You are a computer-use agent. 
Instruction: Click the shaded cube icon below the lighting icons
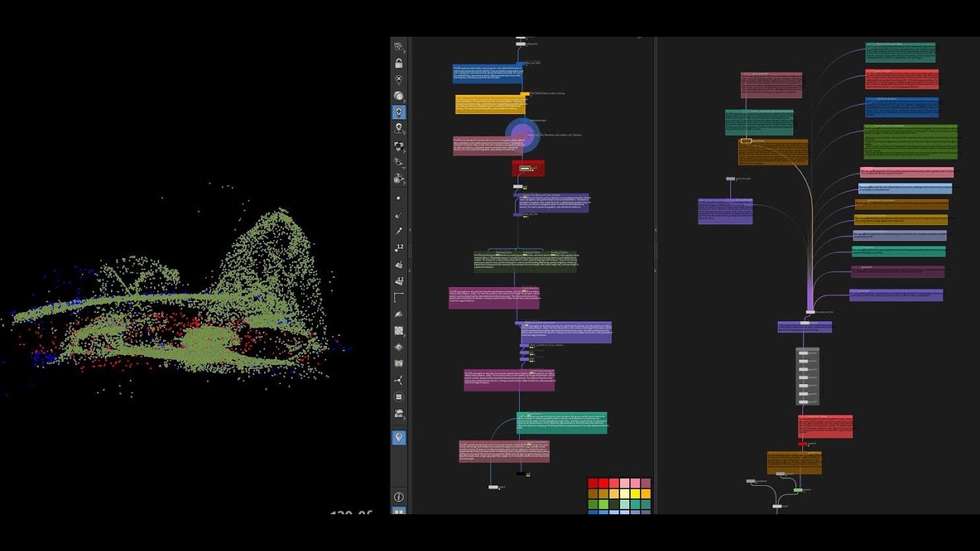[399, 145]
